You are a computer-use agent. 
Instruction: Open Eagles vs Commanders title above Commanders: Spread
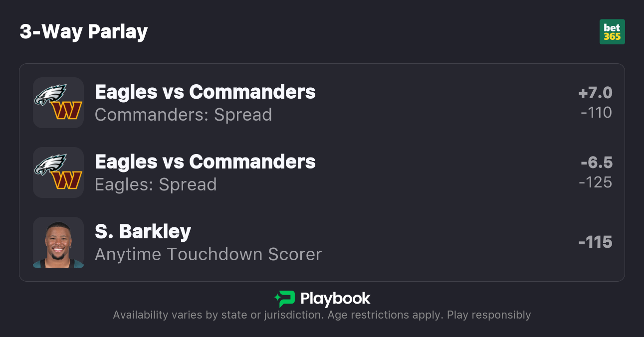(x=205, y=92)
